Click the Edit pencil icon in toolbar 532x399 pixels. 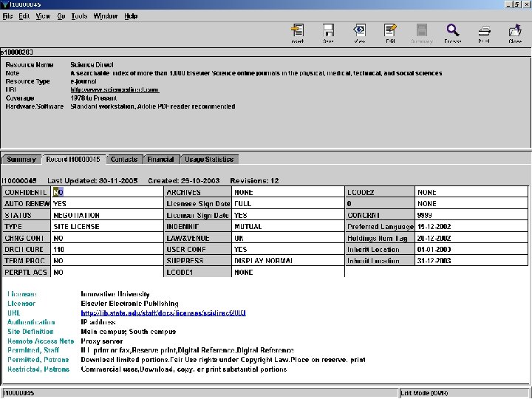pos(390,33)
